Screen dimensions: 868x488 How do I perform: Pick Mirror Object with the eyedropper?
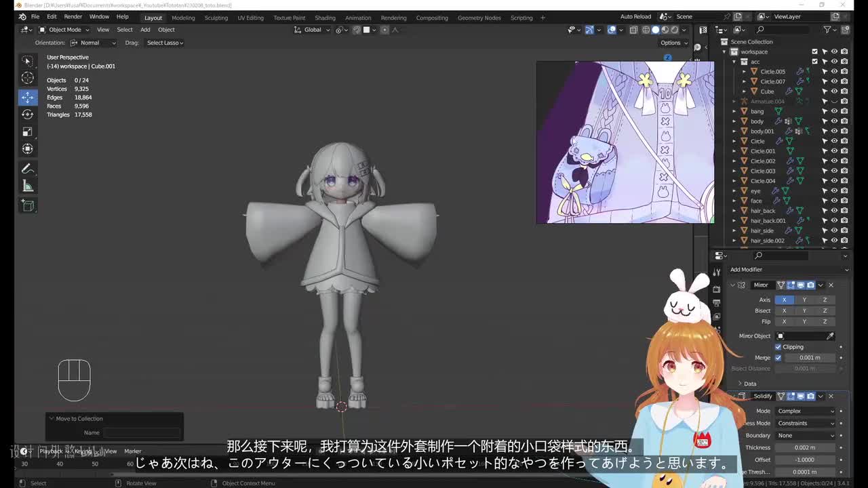pos(830,336)
